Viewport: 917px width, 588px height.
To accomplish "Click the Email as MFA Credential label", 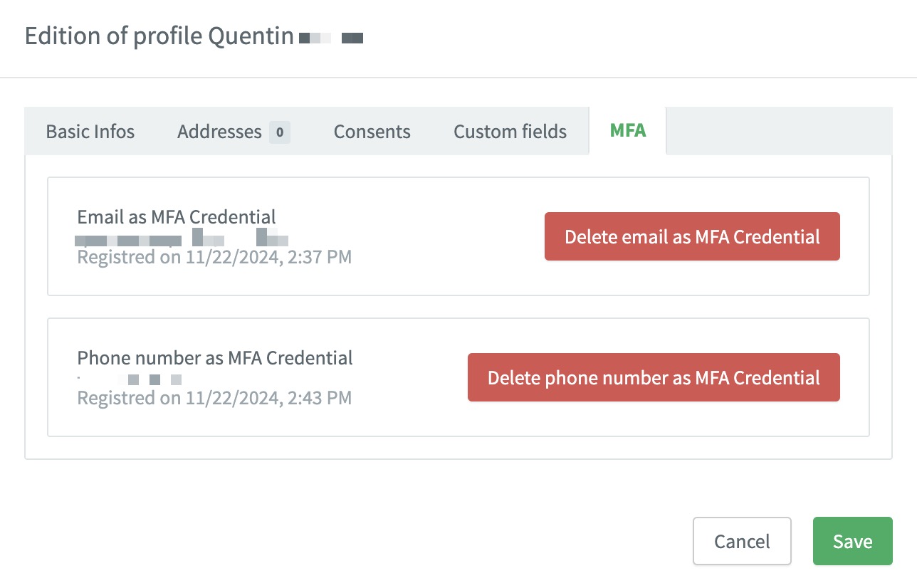I will (177, 216).
